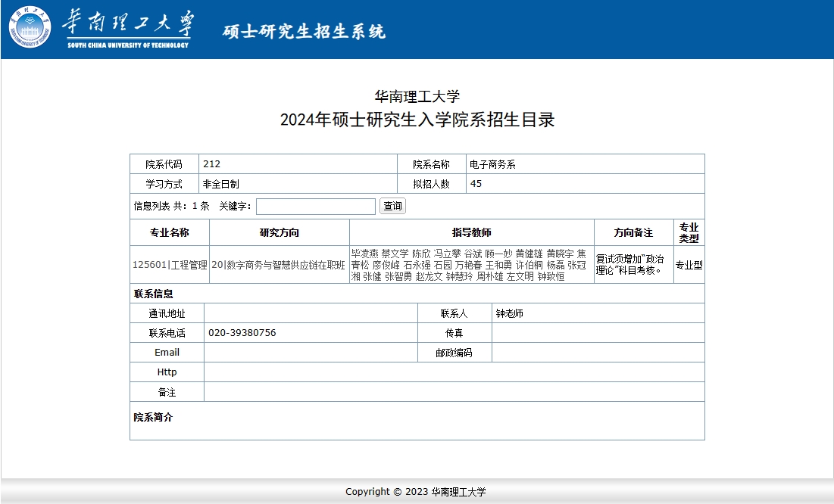
Task: Select the 研究方向 column header
Action: 280,232
